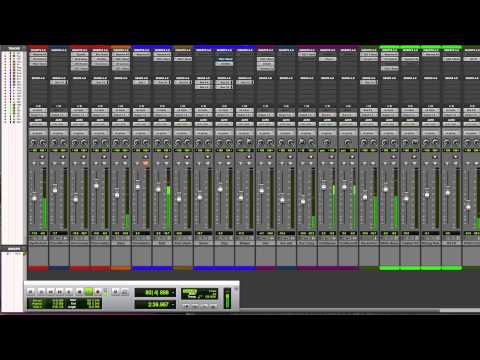
Task: Click the Stop button in the transport
Action: click(79, 292)
